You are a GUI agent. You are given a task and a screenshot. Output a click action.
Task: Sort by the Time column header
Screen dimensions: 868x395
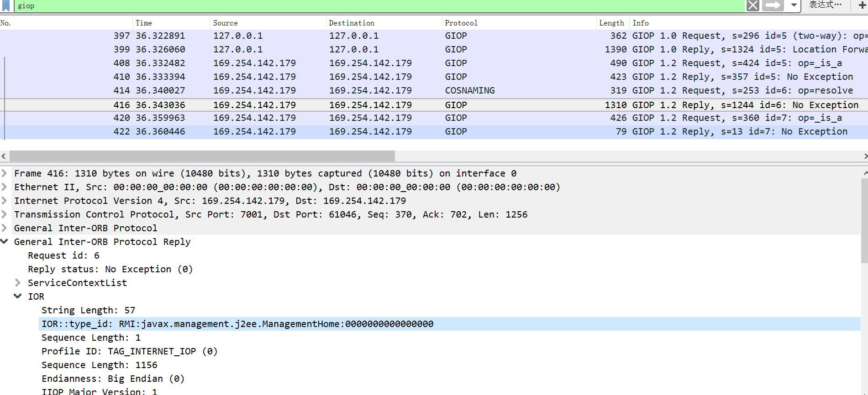(171, 23)
